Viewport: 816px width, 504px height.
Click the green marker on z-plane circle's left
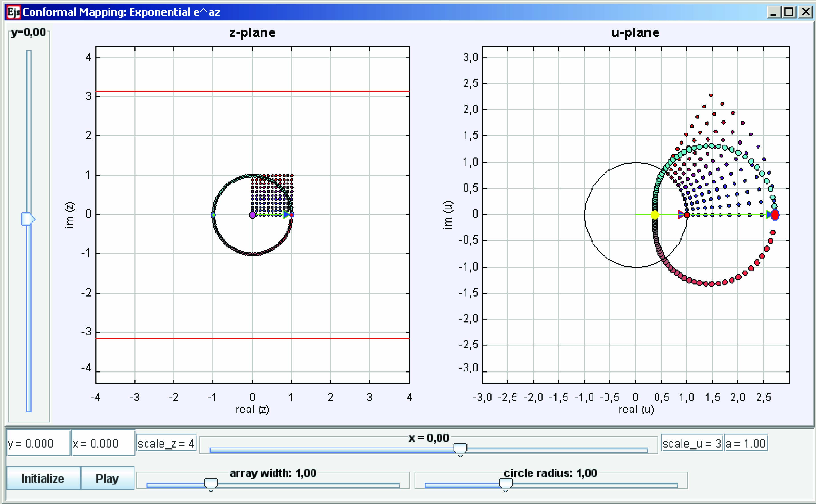pos(213,215)
